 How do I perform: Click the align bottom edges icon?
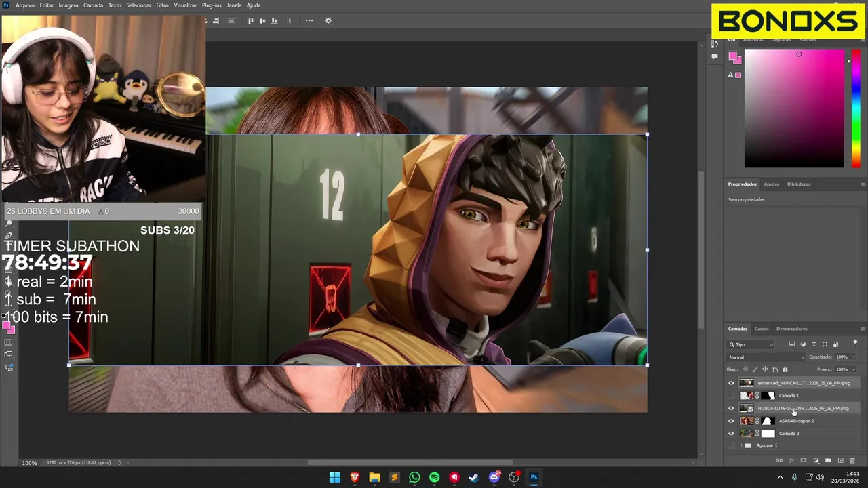click(274, 20)
